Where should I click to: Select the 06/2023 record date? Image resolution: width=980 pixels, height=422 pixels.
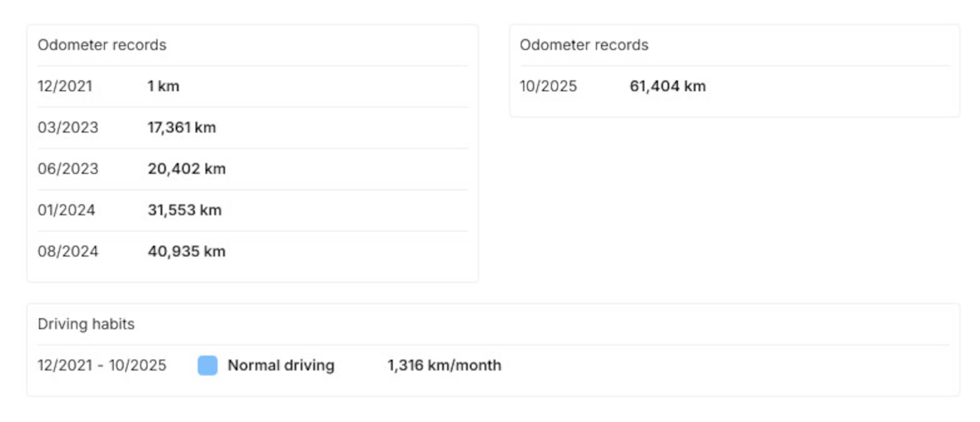[68, 169]
